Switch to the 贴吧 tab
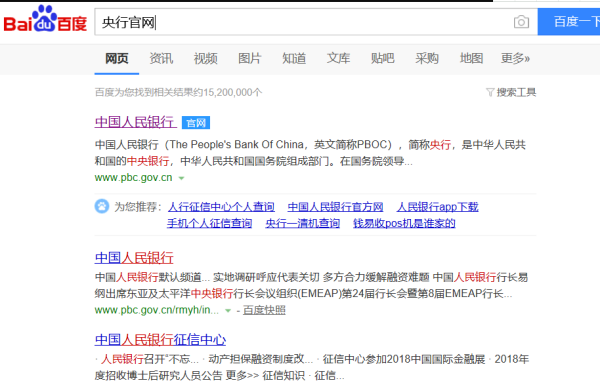This screenshot has width=600, height=381. (383, 59)
